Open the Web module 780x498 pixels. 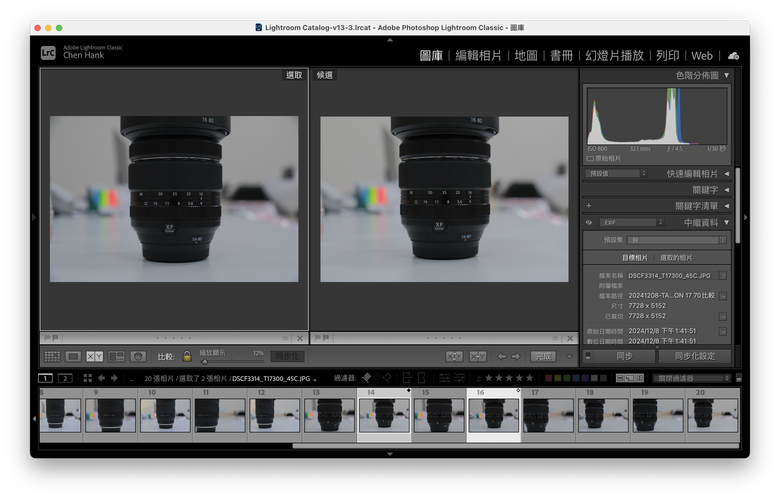point(702,56)
